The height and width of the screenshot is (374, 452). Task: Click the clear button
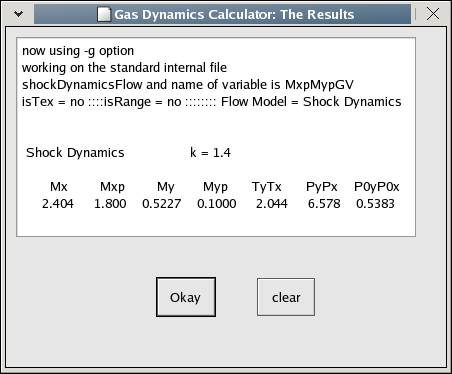pyautogui.click(x=286, y=297)
